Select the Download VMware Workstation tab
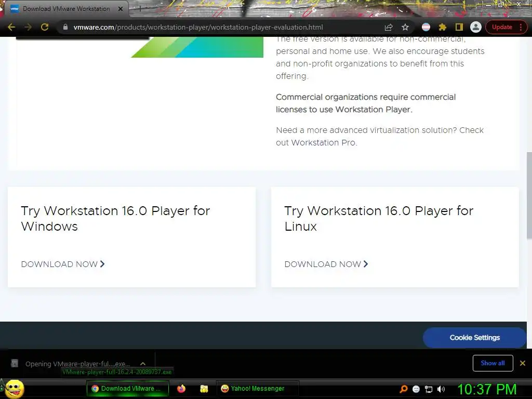The image size is (532, 399). (x=66, y=9)
